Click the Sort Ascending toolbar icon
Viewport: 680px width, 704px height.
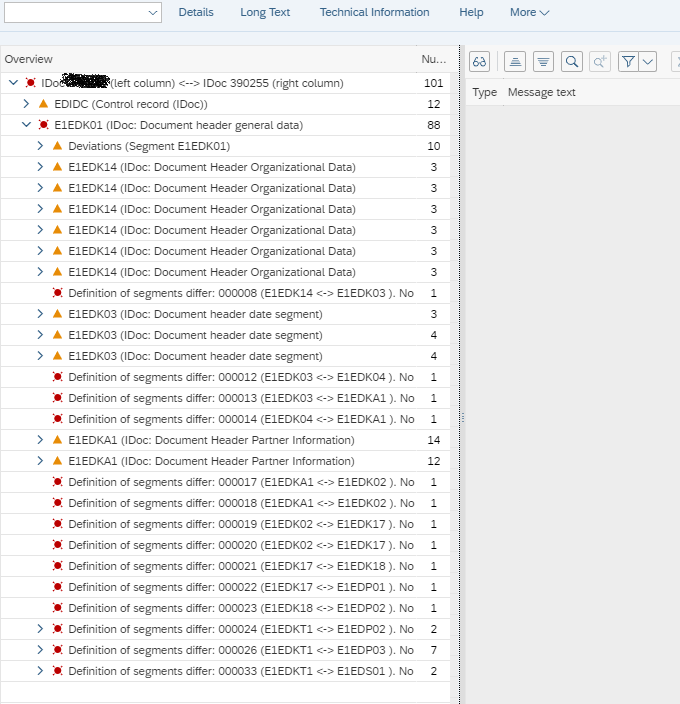(x=515, y=61)
